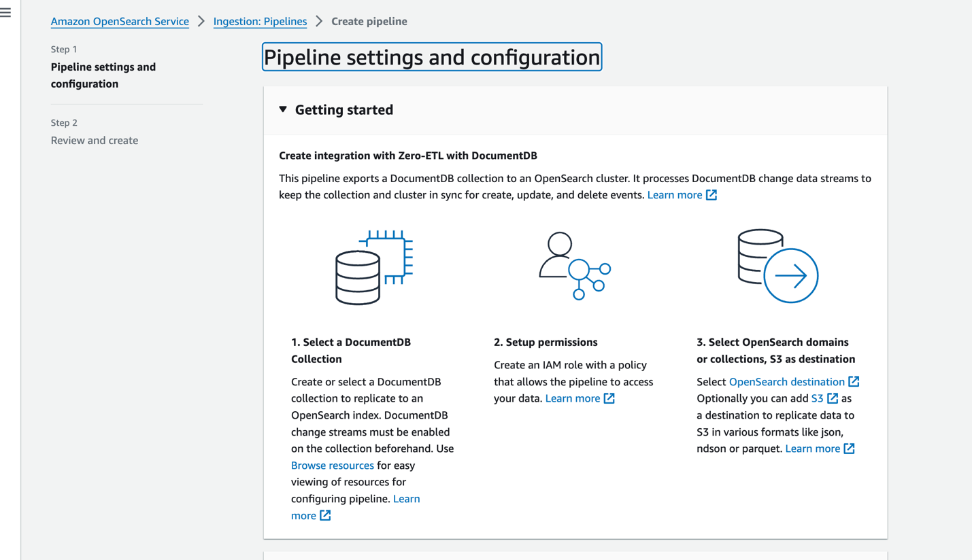Open Learn more link under Setup permissions
Viewport: 972px width, 560px height.
(x=573, y=399)
